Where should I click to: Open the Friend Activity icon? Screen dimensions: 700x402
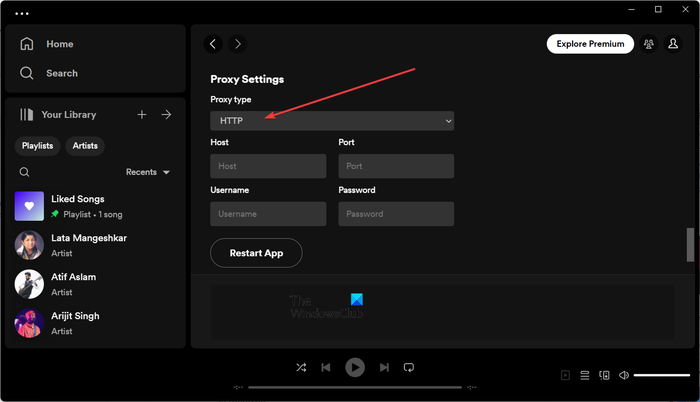649,44
